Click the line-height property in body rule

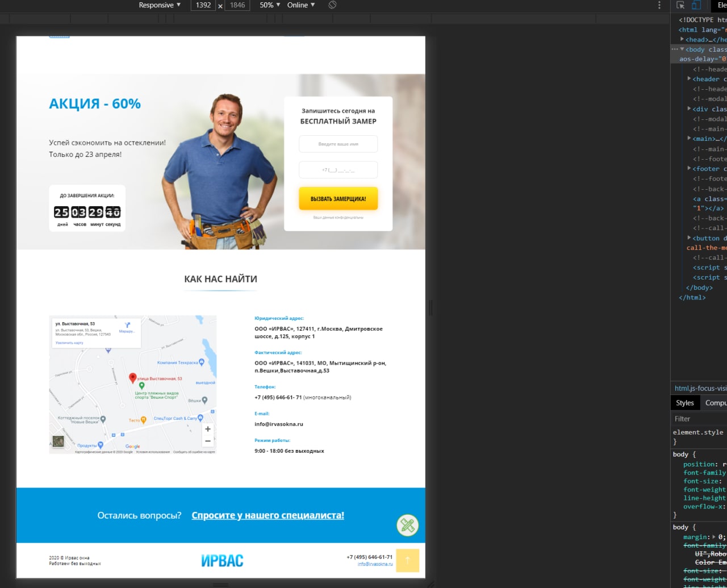(704, 498)
